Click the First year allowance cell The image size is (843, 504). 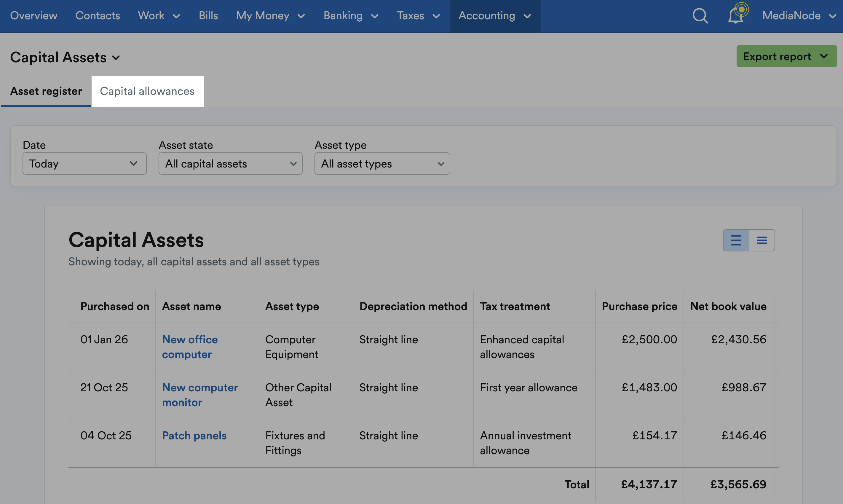(529, 387)
